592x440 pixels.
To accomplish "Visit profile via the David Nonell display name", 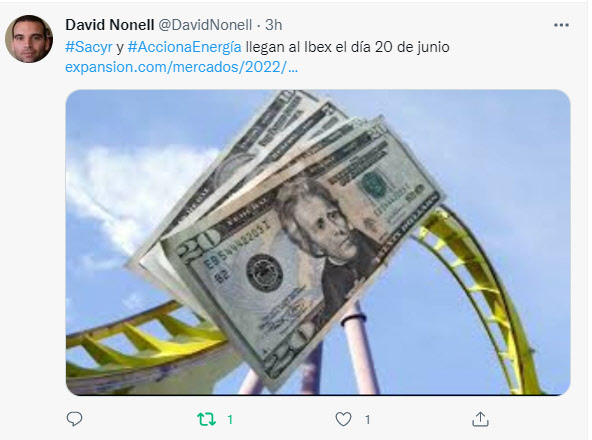I will coord(109,25).
